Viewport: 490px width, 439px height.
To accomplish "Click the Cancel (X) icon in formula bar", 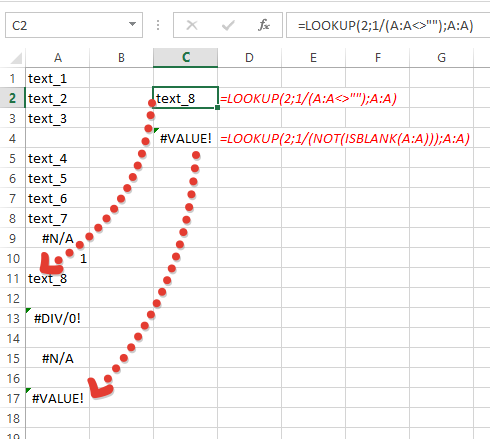I will click(x=192, y=25).
